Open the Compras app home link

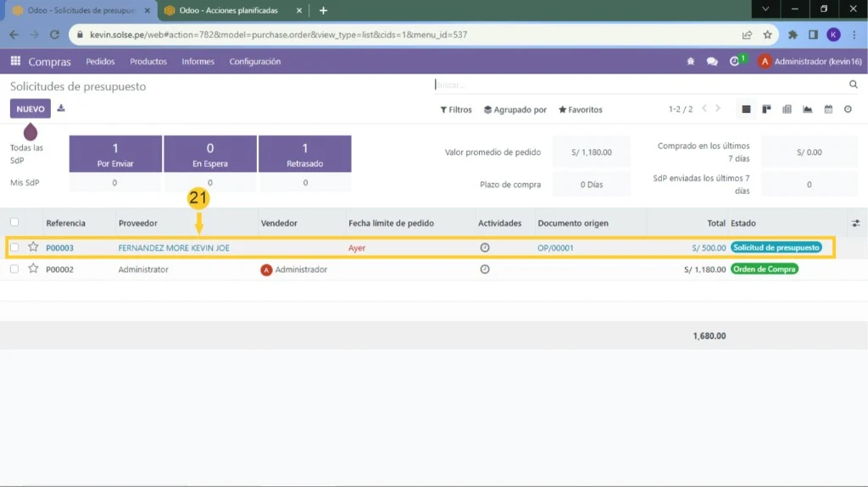coord(50,62)
